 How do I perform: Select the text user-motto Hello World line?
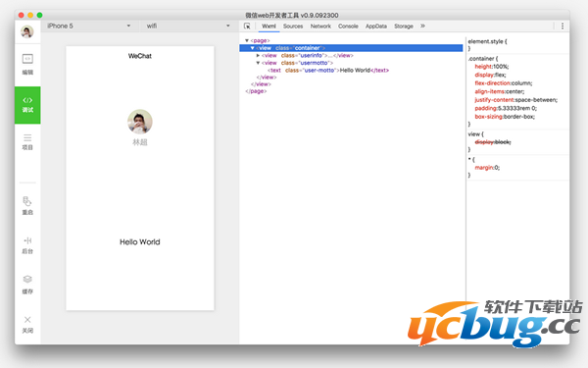click(x=328, y=71)
